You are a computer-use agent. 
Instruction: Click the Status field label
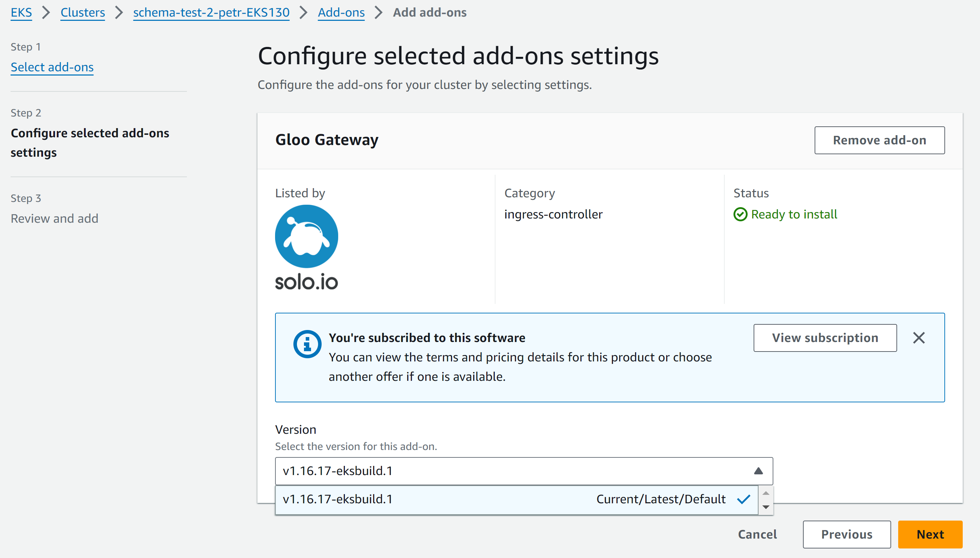point(751,193)
